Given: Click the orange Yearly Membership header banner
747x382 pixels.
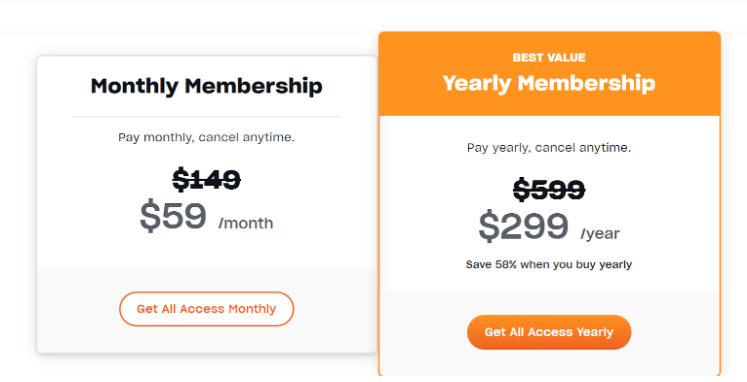Looking at the screenshot, I should click(x=549, y=74).
